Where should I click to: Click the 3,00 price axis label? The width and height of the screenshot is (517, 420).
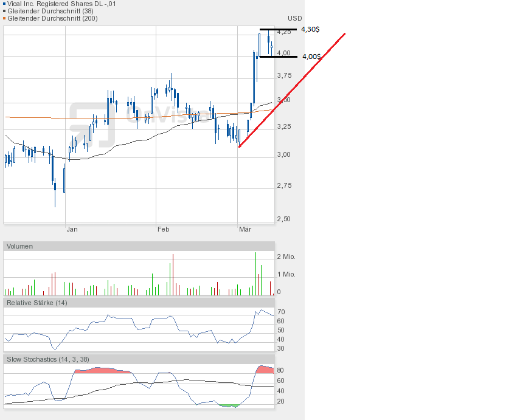[x=284, y=155]
